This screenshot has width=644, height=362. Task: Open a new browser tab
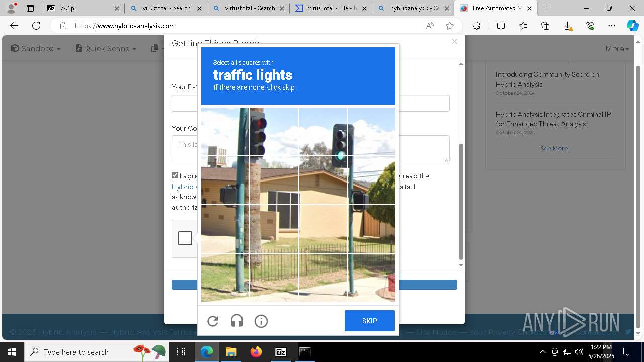(546, 8)
